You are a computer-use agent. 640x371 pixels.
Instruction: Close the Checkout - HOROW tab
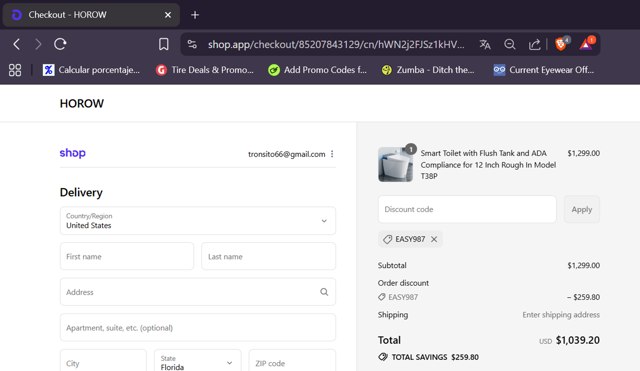(168, 15)
